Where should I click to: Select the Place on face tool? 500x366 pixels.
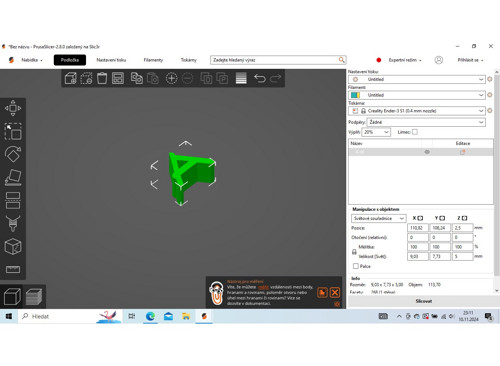(13, 177)
